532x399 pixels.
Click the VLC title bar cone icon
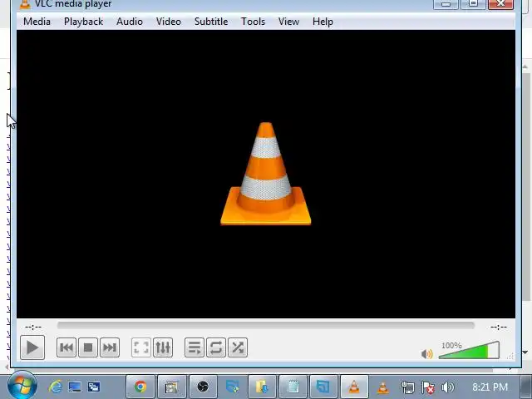(x=25, y=4)
